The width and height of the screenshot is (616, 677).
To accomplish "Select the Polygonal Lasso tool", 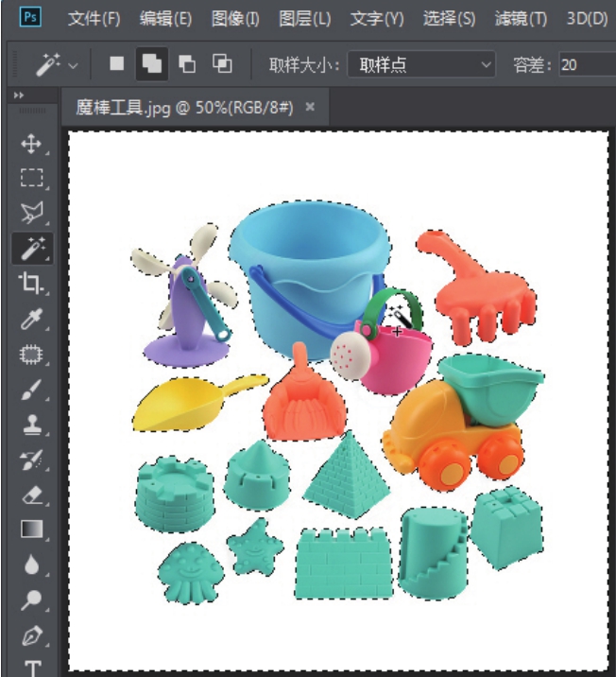I will coord(31,213).
